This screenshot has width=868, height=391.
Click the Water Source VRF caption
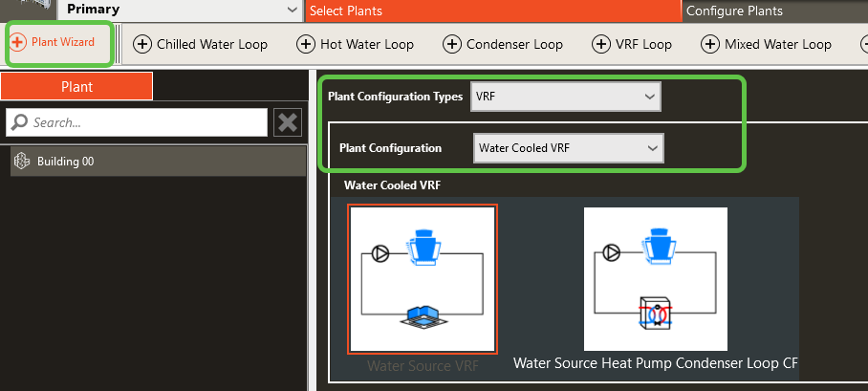(423, 365)
